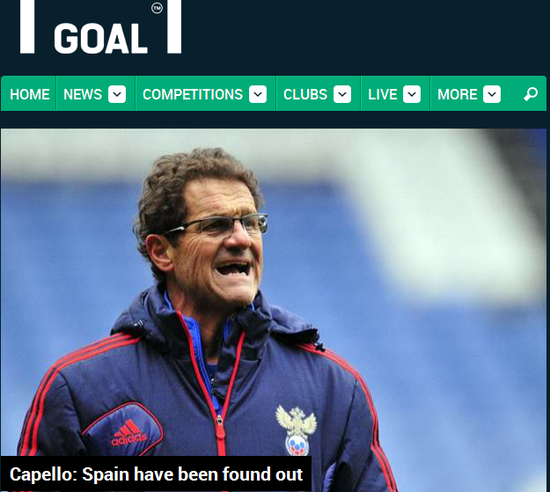Select the MORE menu label
Viewport: 550px width, 492px height.
(x=457, y=94)
